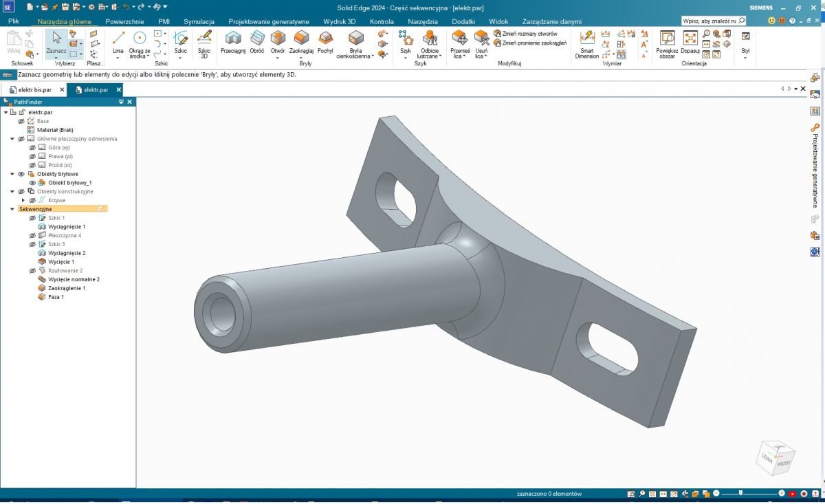Open the Plik menu
Screen dimensions: 825x504
pyautogui.click(x=14, y=21)
